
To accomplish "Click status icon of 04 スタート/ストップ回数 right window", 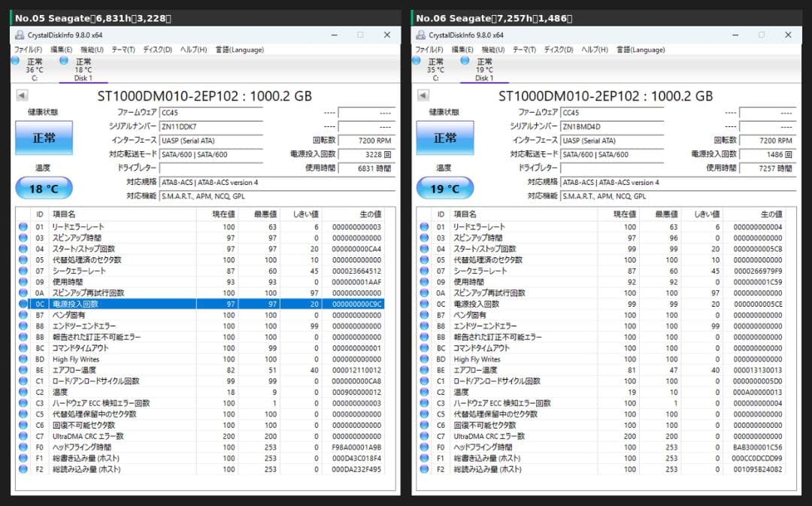I will pos(424,249).
